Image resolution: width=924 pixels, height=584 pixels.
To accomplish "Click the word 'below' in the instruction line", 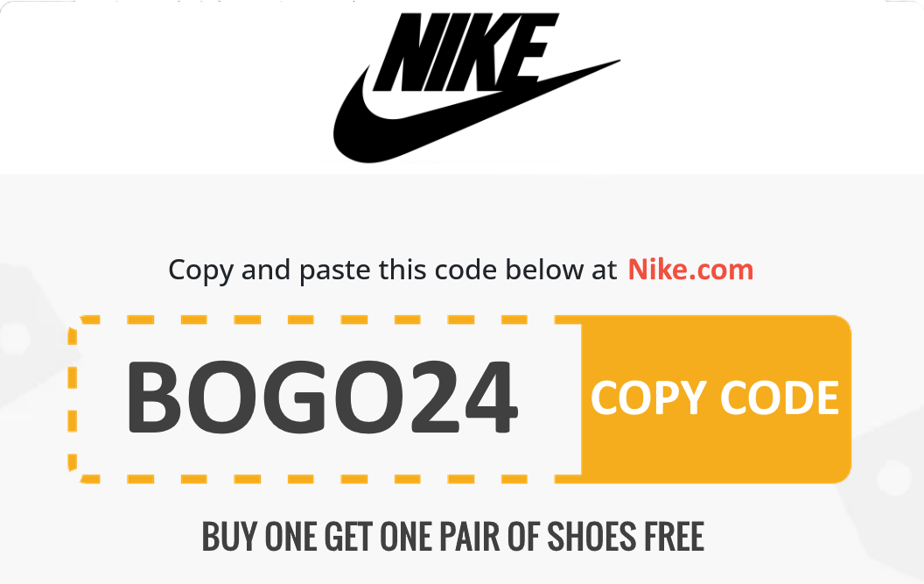I will point(544,270).
